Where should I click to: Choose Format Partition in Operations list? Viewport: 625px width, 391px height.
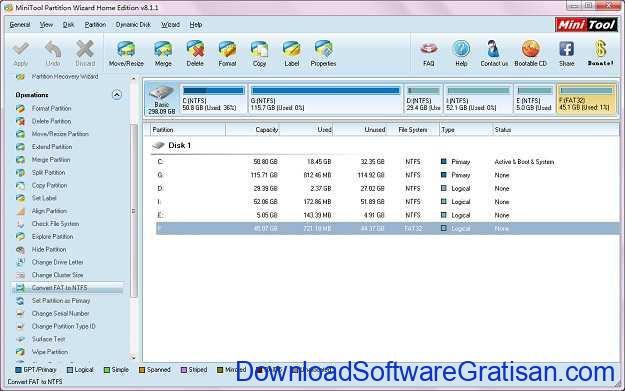(x=51, y=108)
